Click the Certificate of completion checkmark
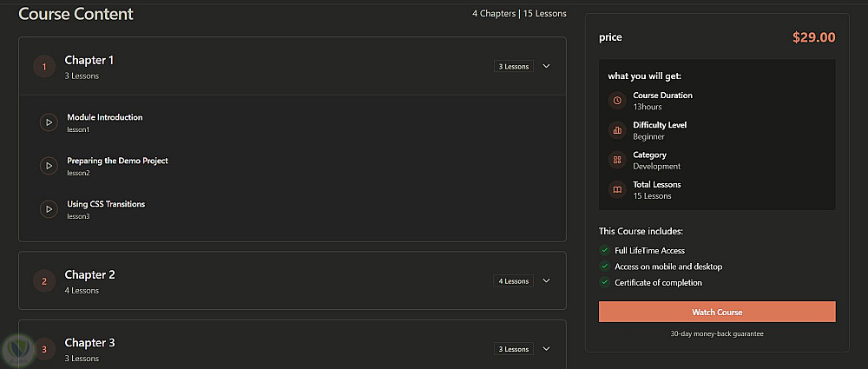The width and height of the screenshot is (868, 369). click(x=604, y=282)
